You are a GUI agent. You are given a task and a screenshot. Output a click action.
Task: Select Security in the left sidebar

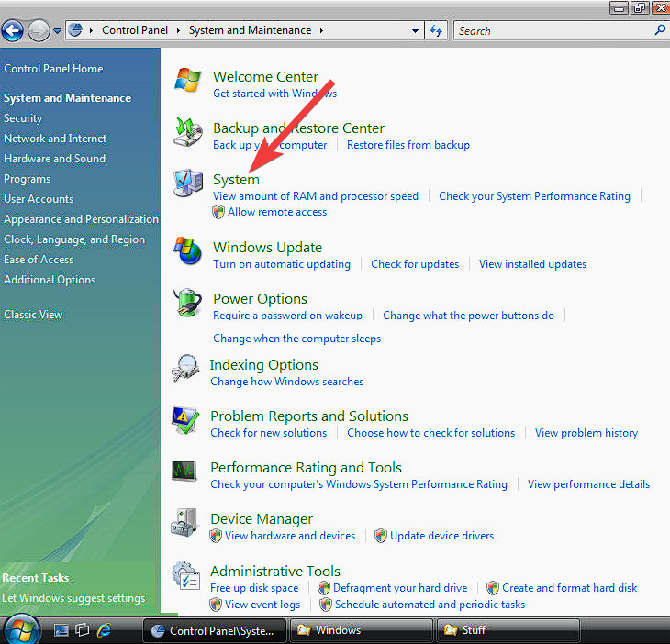point(23,118)
